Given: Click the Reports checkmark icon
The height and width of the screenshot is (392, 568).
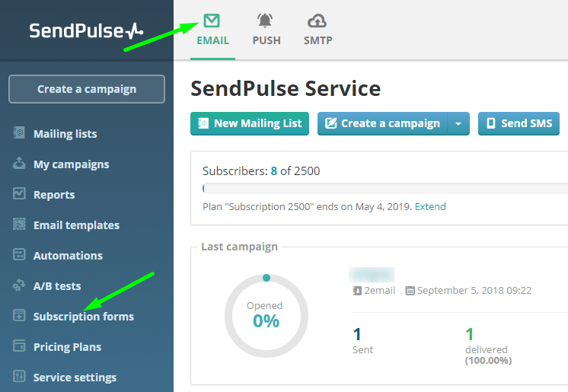Looking at the screenshot, I should tap(20, 194).
